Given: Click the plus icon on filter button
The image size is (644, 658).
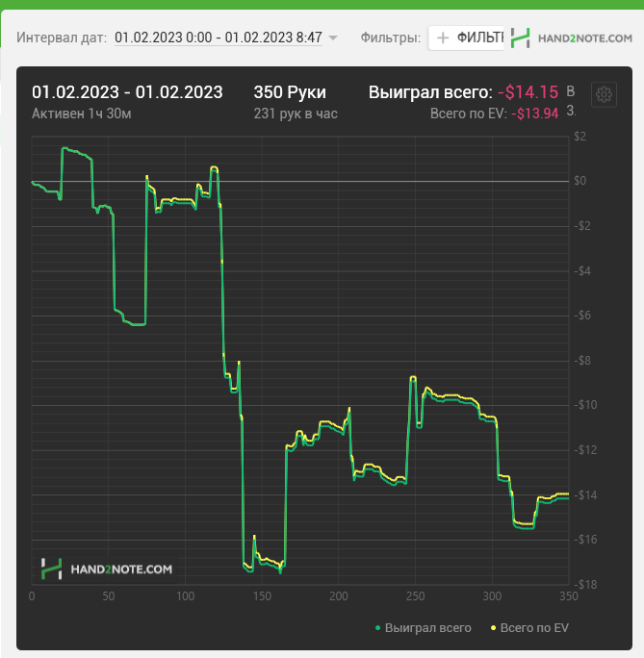Looking at the screenshot, I should click(x=443, y=38).
